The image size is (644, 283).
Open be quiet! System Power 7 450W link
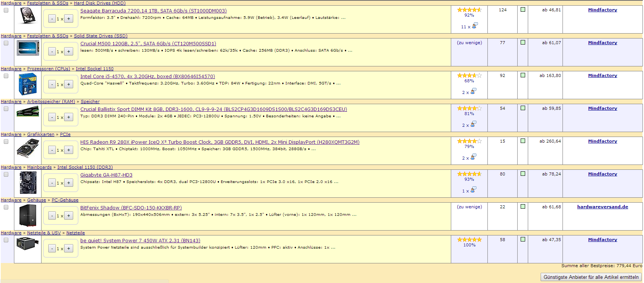click(140, 241)
